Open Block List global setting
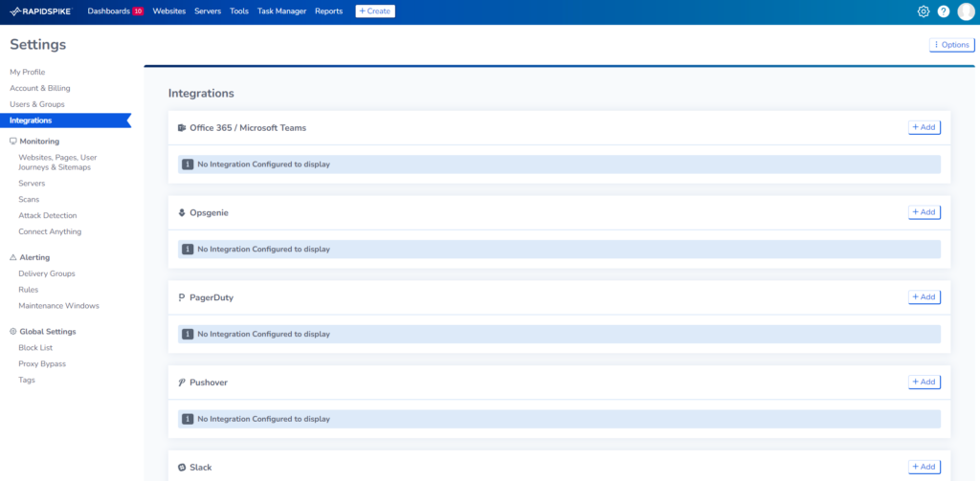Viewport: 980px width, 481px height. click(x=35, y=348)
